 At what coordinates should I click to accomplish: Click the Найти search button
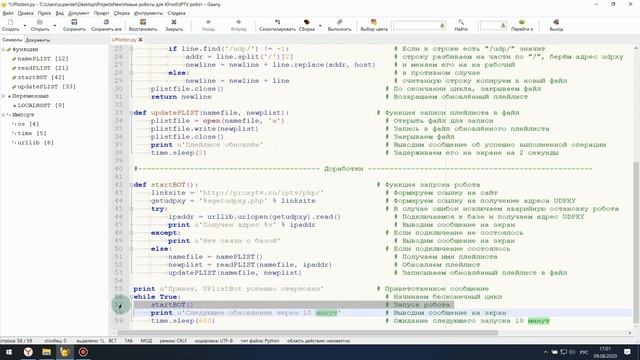tap(461, 25)
